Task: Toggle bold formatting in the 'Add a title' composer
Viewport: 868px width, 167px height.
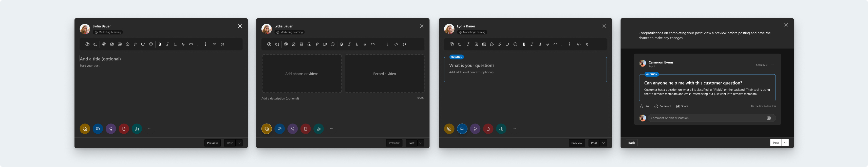Action: point(160,44)
